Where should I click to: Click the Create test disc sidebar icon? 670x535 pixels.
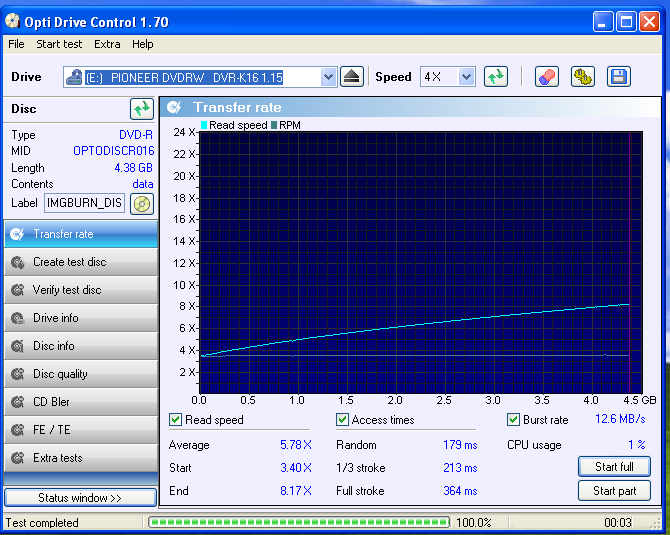point(18,262)
